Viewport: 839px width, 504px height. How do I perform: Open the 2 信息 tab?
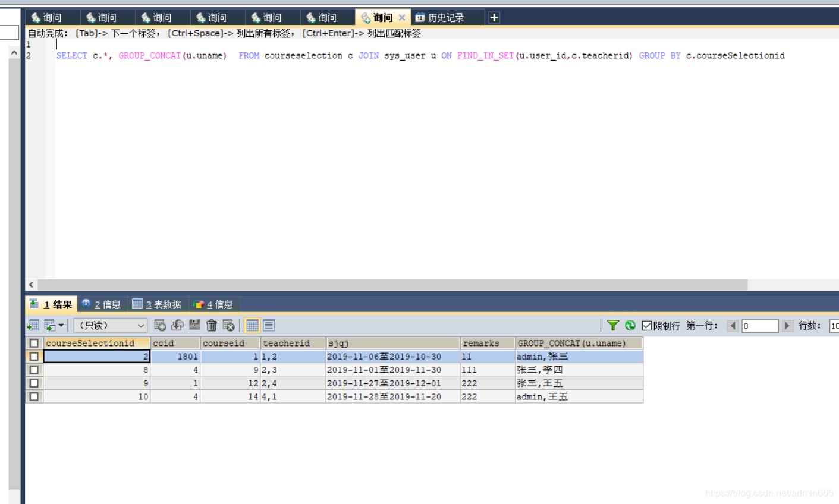pyautogui.click(x=102, y=304)
